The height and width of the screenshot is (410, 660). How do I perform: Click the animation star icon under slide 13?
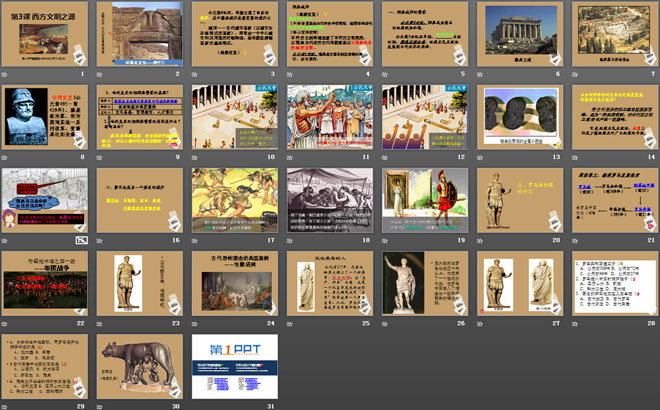point(480,157)
